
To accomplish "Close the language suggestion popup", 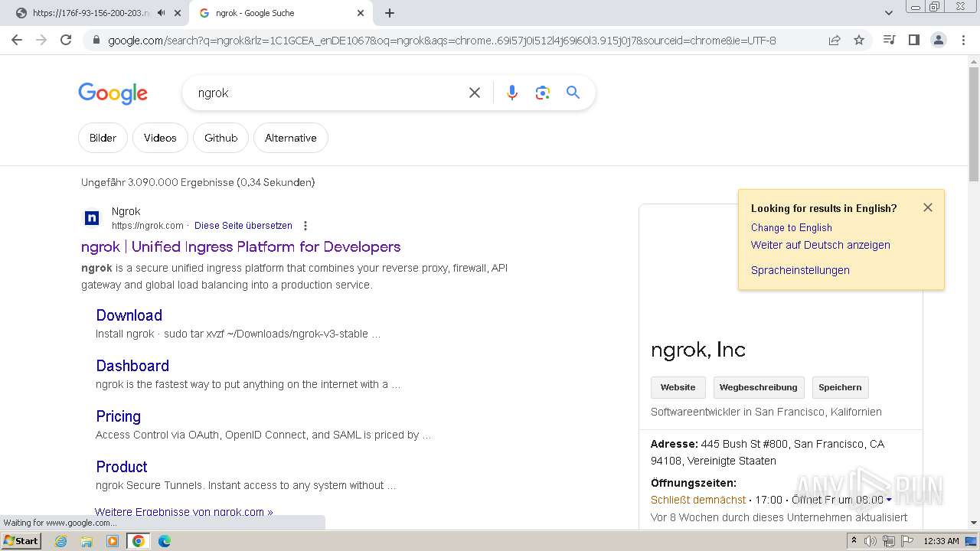I will pos(928,207).
